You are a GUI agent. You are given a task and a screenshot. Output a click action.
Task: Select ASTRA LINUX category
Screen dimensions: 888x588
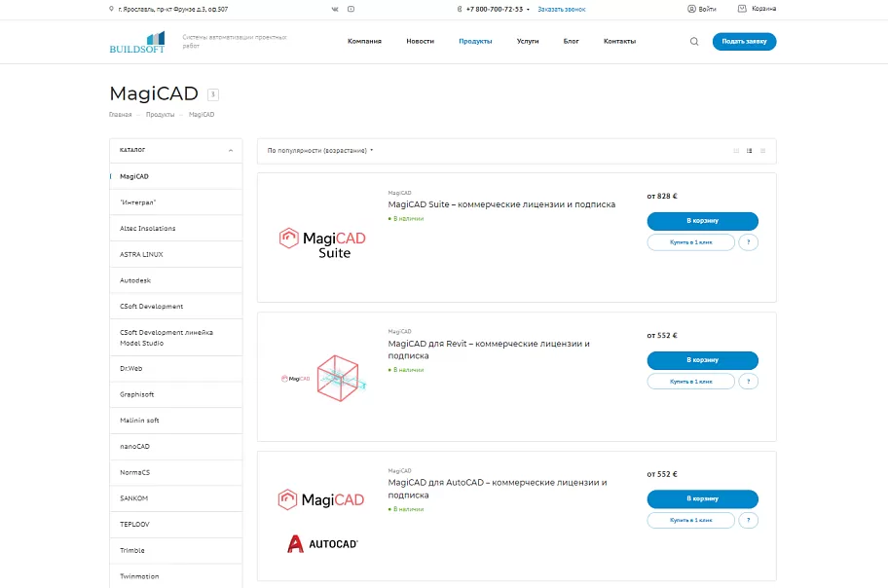pos(175,254)
